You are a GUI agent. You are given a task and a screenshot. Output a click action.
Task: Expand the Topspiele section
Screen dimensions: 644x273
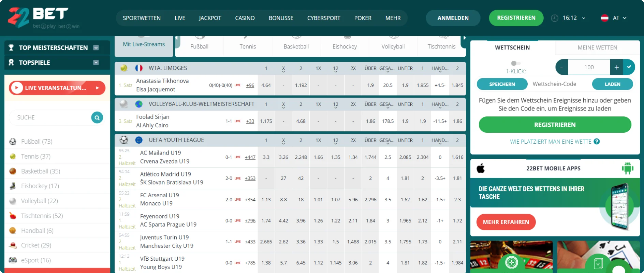(x=96, y=62)
